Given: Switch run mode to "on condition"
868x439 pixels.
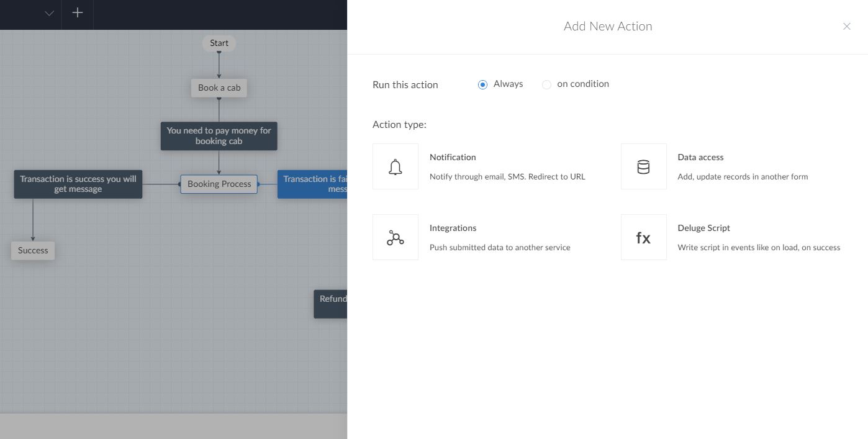Looking at the screenshot, I should pyautogui.click(x=546, y=84).
